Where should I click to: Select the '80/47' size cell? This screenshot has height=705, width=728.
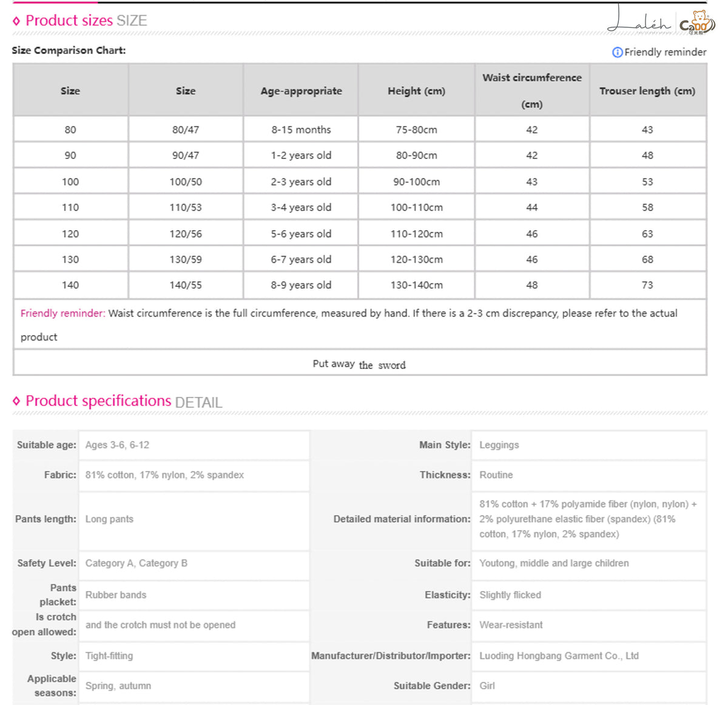186,129
